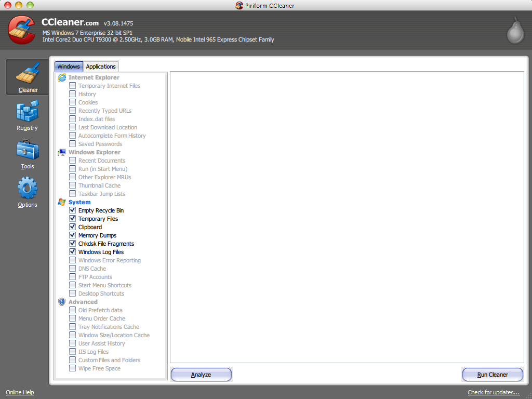The image size is (532, 399).
Task: Check the Wipe Free Space option
Action: click(72, 368)
